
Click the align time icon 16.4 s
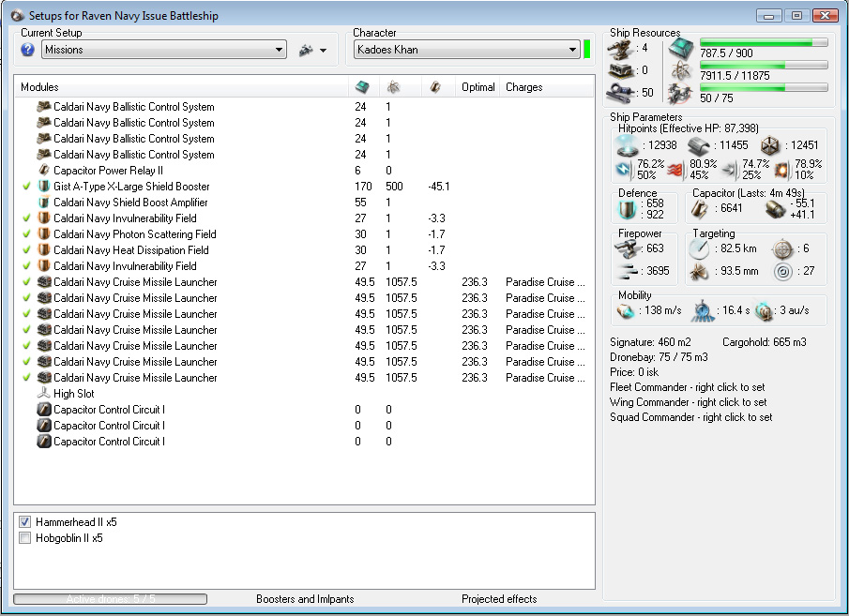(x=703, y=311)
